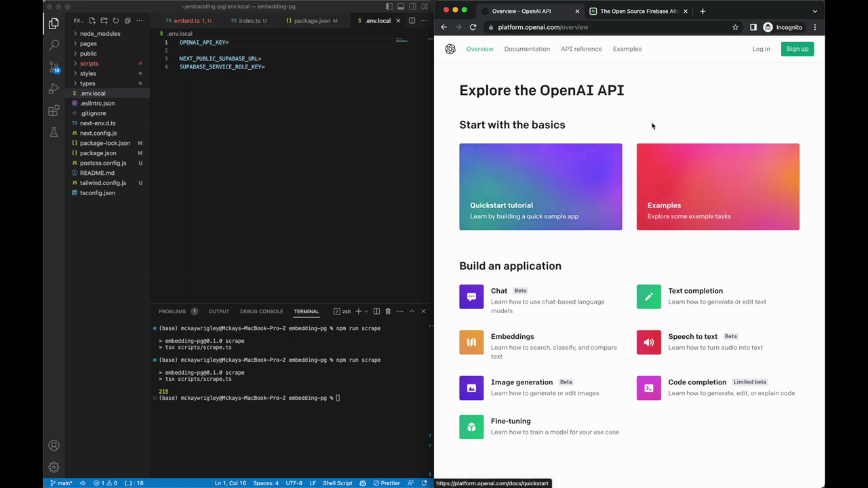Go back in Chrome browser
This screenshot has height=488, width=868.
click(443, 27)
